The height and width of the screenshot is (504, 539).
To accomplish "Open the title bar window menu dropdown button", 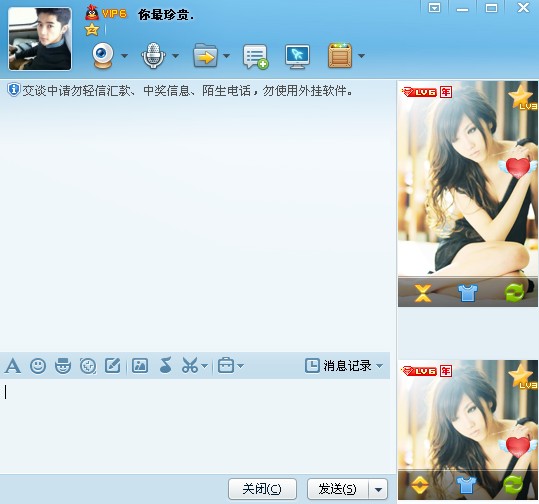I will [434, 8].
